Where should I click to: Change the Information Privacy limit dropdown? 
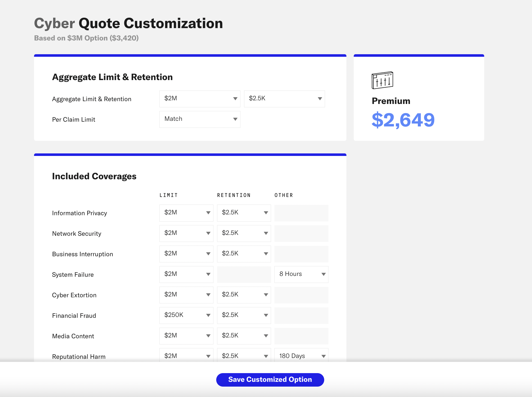pyautogui.click(x=186, y=213)
